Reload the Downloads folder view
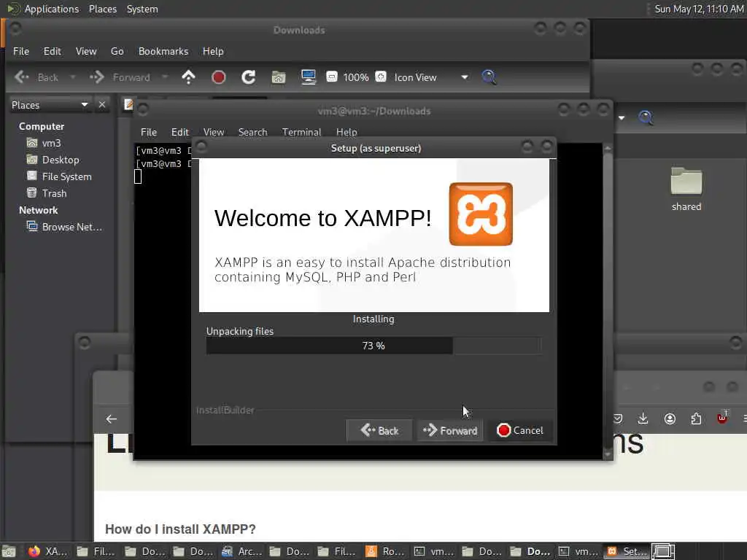 pyautogui.click(x=248, y=77)
